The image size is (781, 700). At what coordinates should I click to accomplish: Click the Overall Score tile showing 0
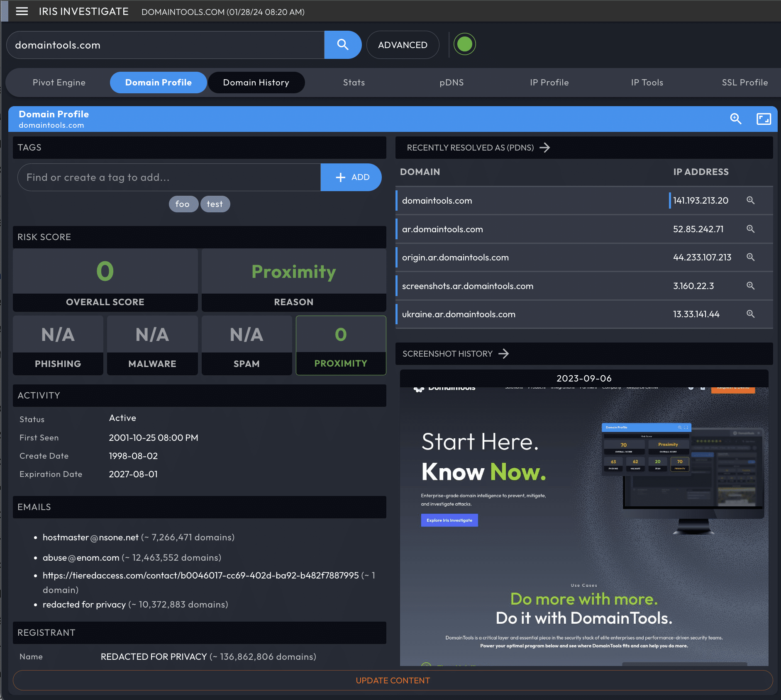point(105,280)
